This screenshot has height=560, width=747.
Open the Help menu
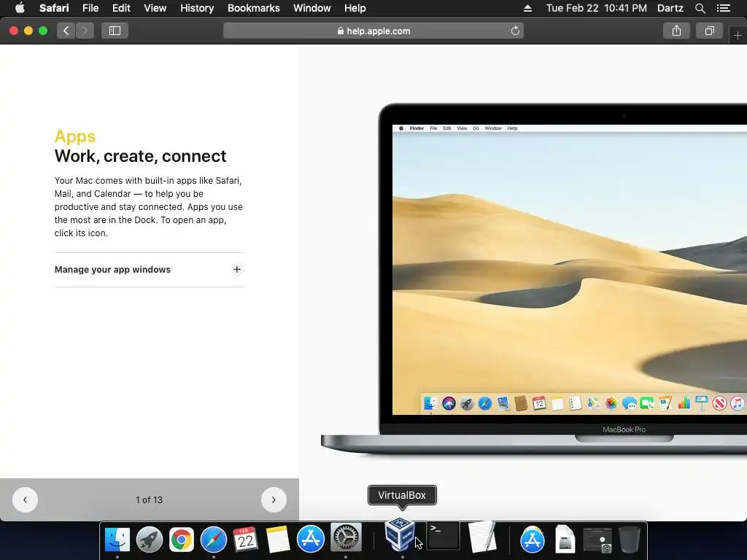tap(355, 8)
